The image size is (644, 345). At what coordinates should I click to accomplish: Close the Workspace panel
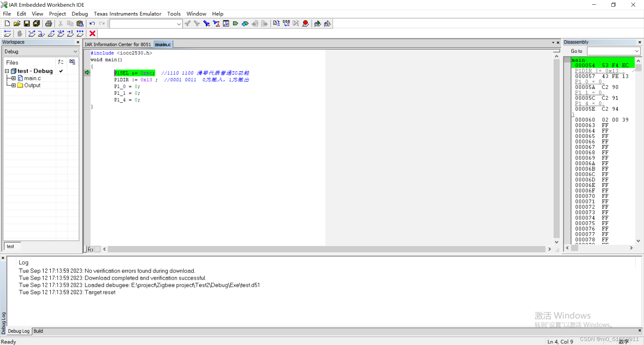pyautogui.click(x=78, y=42)
